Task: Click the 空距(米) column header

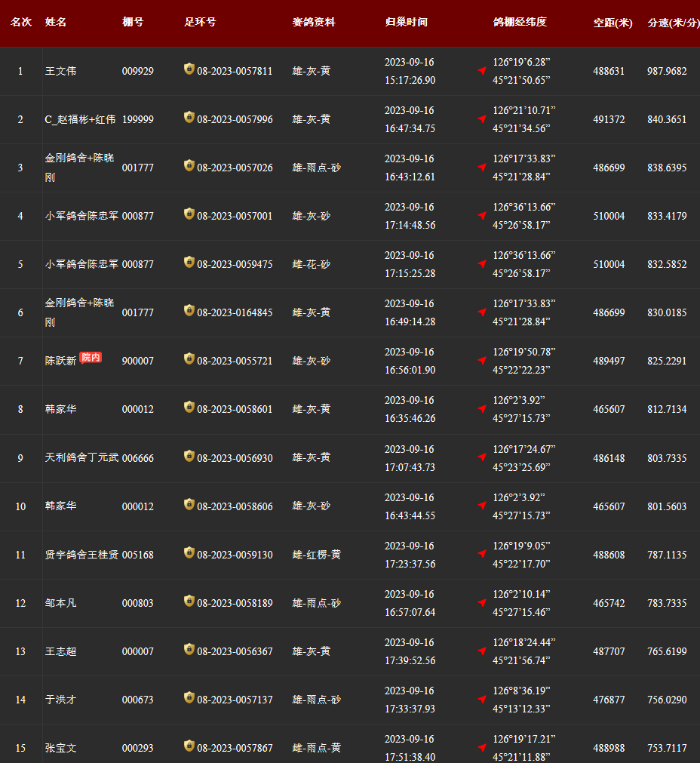Action: pyautogui.click(x=612, y=23)
